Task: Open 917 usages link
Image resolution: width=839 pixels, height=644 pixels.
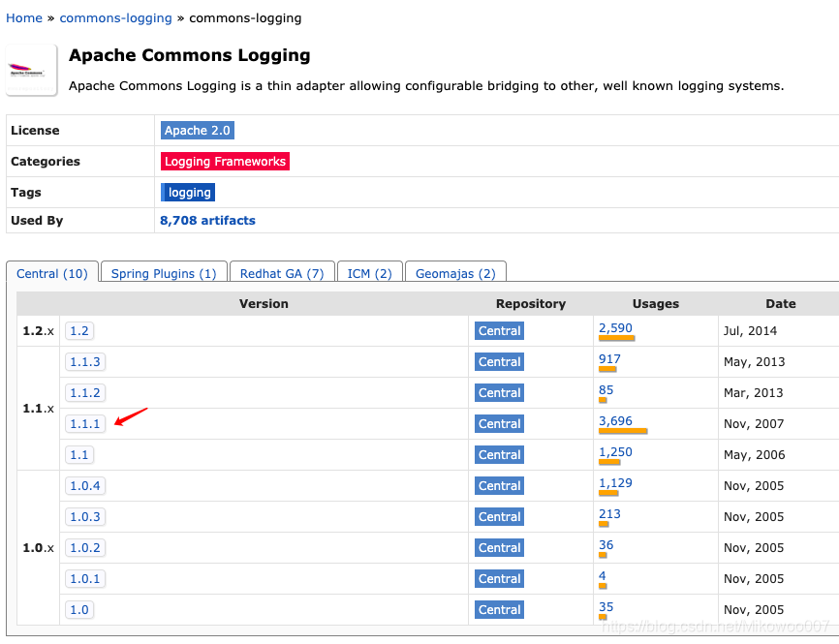Action: [x=609, y=359]
